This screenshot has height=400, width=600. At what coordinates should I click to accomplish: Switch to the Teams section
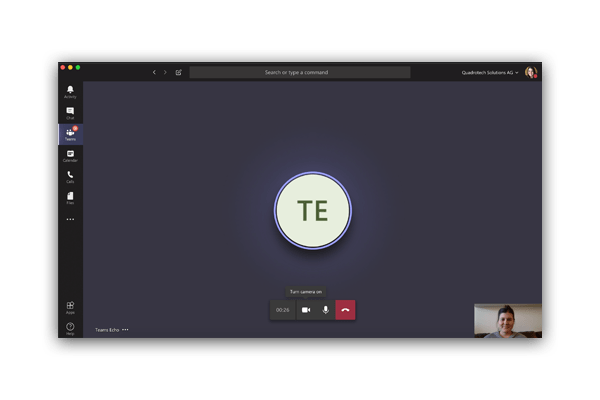[x=70, y=134]
